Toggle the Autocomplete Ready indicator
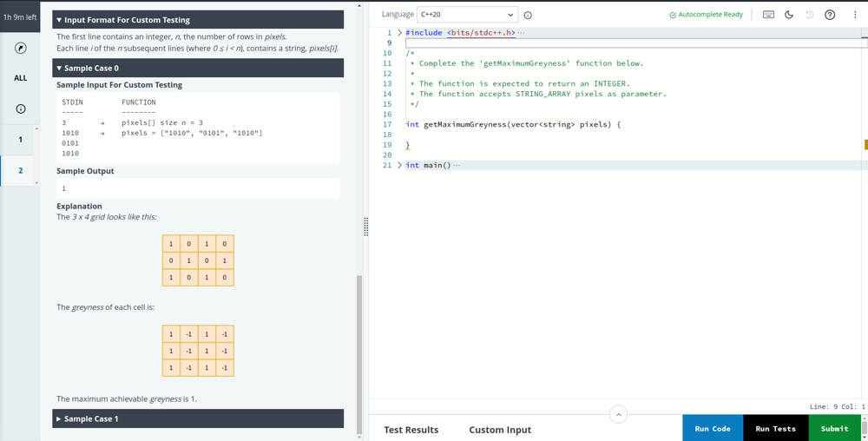 tap(706, 15)
